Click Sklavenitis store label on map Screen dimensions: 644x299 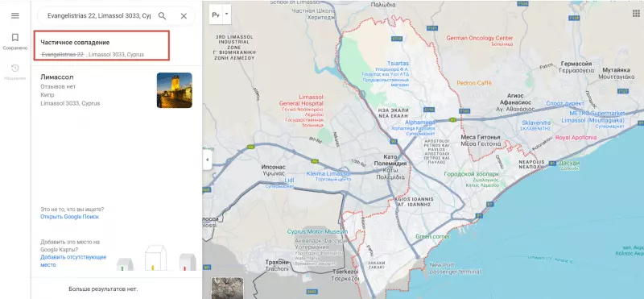[x=536, y=126]
